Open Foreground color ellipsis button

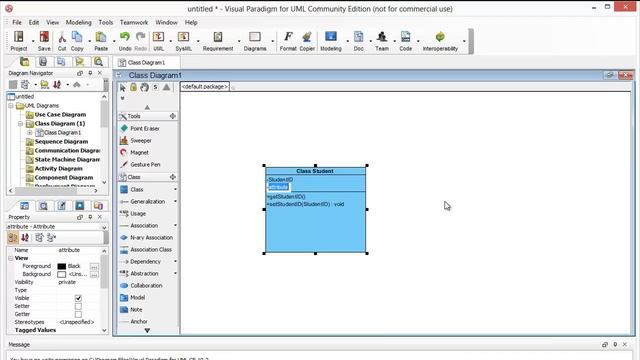point(94,267)
